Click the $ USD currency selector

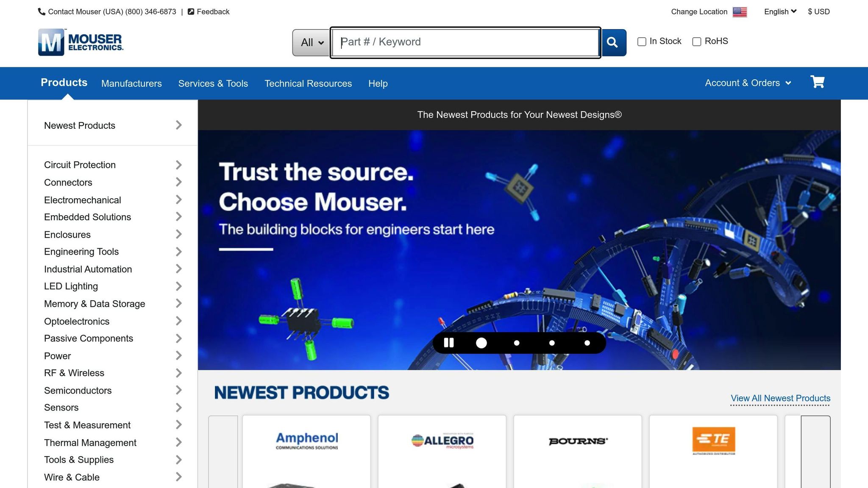819,12
